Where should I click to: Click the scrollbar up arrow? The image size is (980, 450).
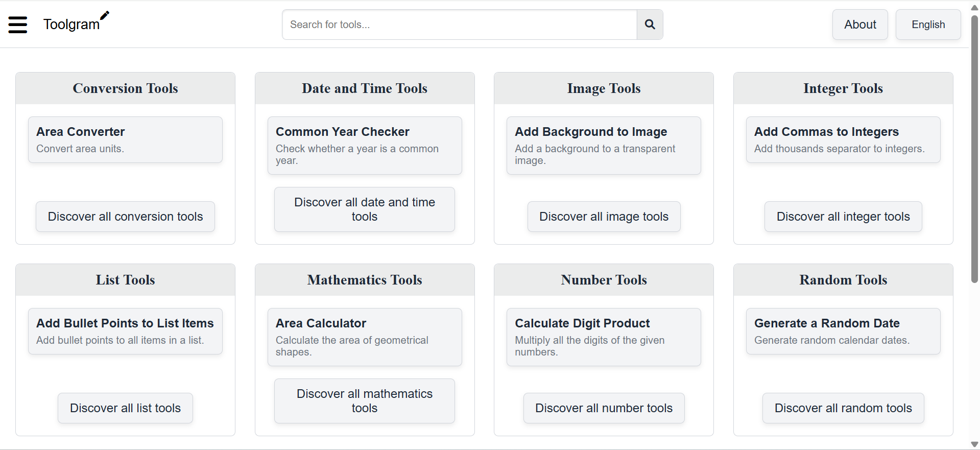click(974, 7)
